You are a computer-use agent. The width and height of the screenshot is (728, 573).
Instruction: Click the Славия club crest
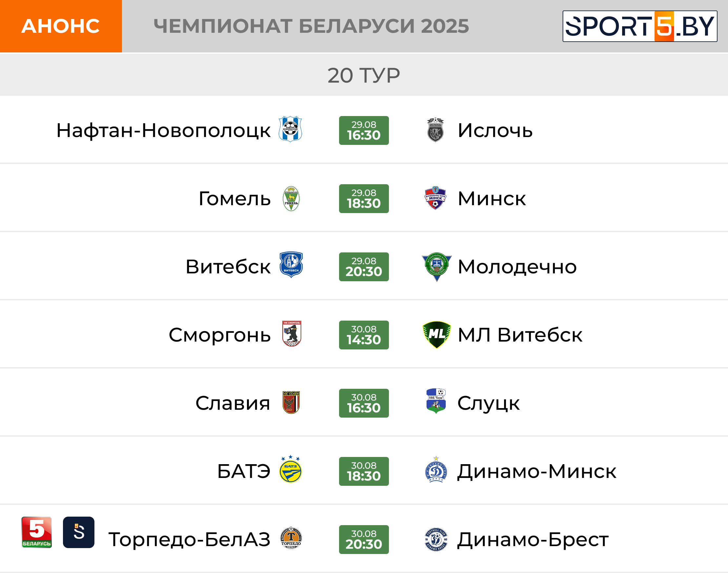coord(291,402)
